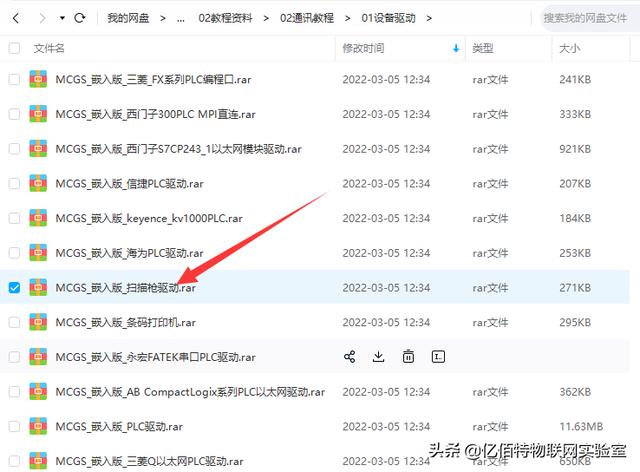Select file name MCGS_嵌入版_三菱_FX系列PLC编程口.rar

(153, 79)
